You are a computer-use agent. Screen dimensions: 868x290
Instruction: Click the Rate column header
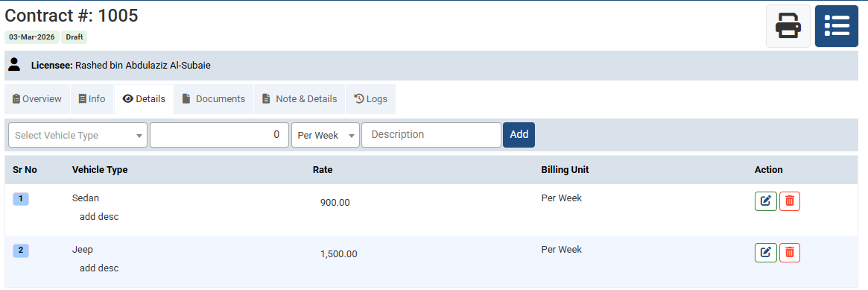(x=323, y=170)
